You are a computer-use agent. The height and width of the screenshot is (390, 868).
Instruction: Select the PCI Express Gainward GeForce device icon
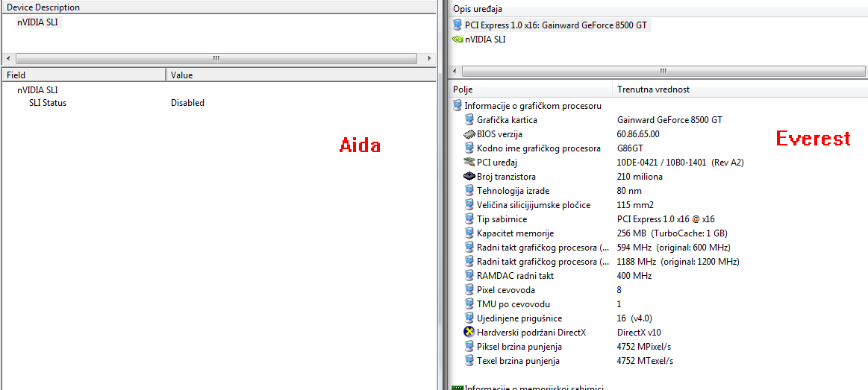(x=458, y=25)
